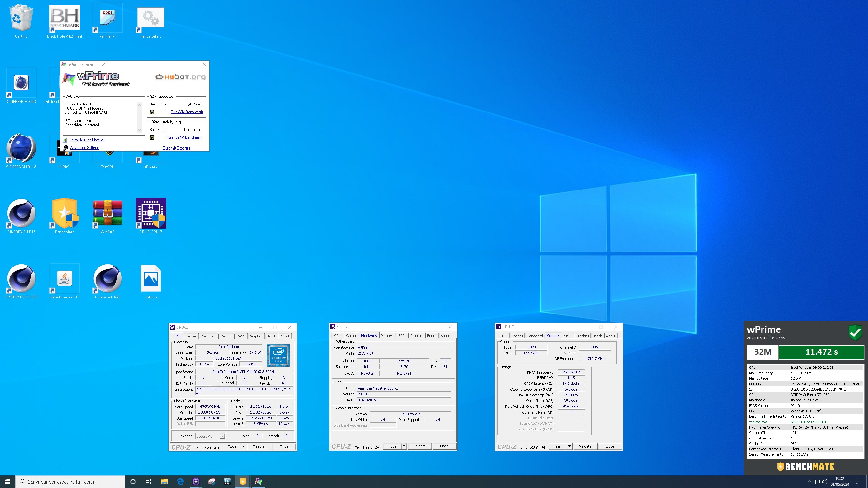Click Tools button in CPU-Z Memory window
The width and height of the screenshot is (868, 488).
click(558, 446)
